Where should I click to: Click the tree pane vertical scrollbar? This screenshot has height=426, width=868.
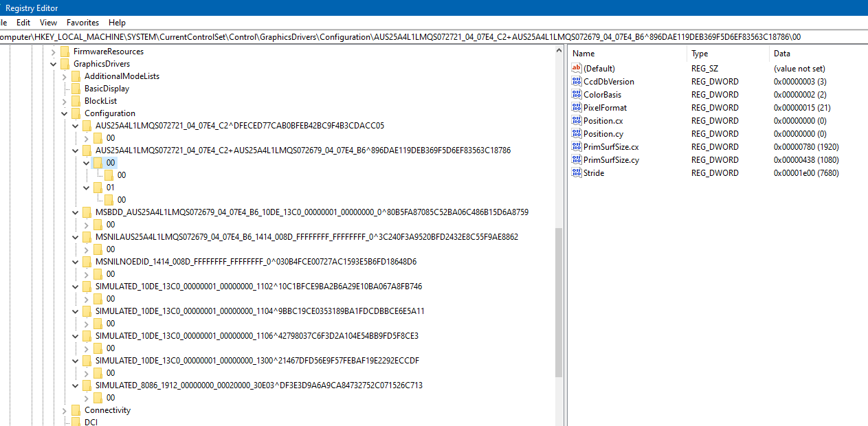pyautogui.click(x=559, y=302)
